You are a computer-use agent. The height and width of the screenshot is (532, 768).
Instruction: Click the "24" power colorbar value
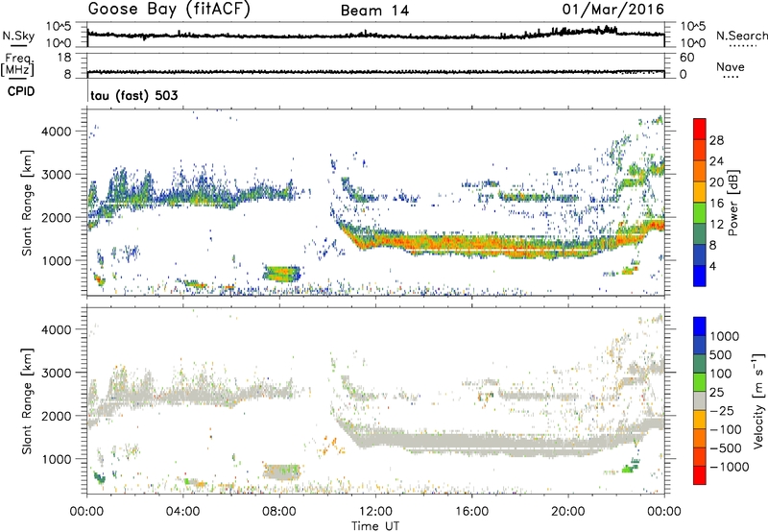pyautogui.click(x=716, y=161)
